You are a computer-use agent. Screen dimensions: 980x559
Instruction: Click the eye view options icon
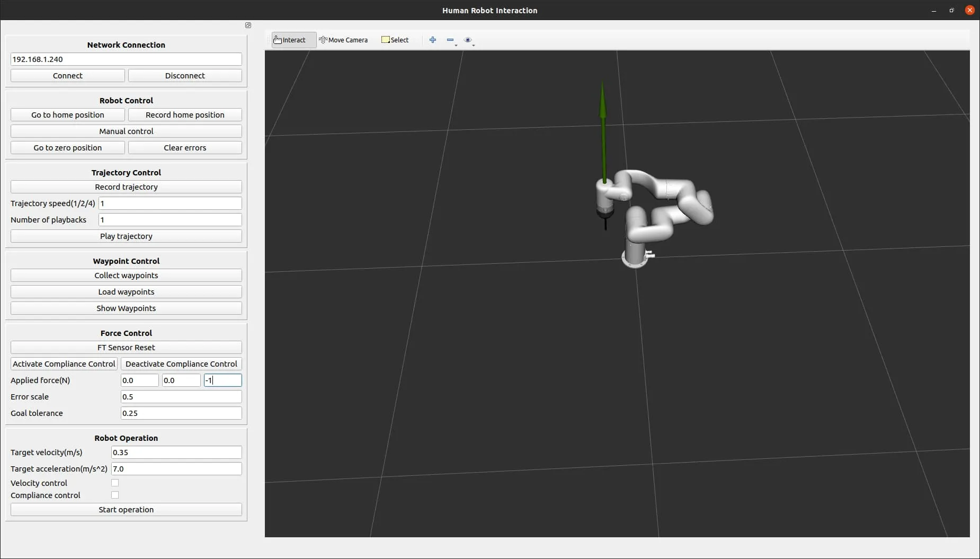[467, 40]
